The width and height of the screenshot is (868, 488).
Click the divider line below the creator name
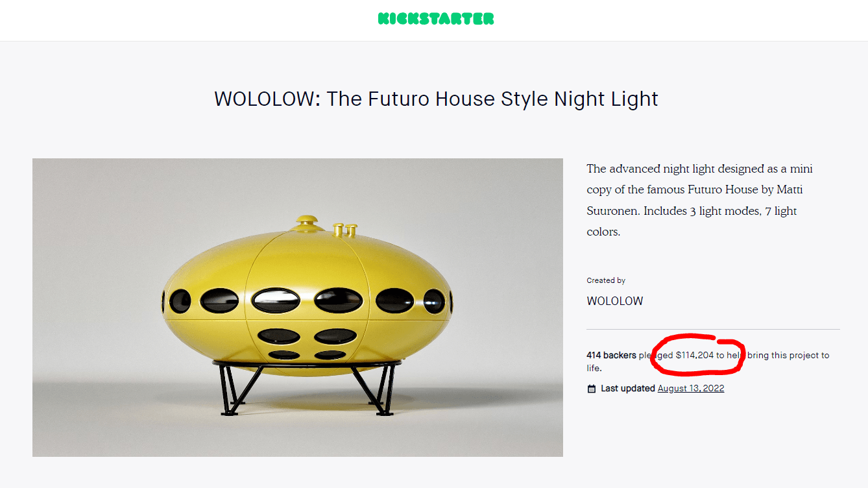point(712,330)
